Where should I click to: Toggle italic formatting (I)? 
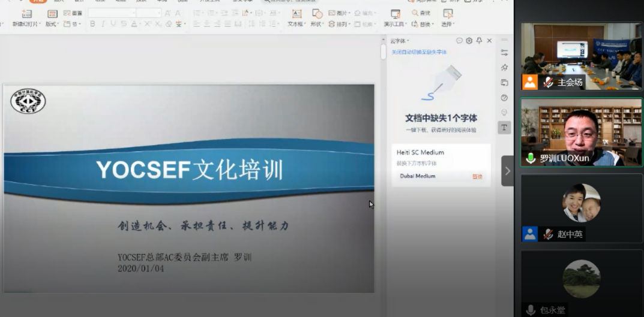tap(103, 24)
